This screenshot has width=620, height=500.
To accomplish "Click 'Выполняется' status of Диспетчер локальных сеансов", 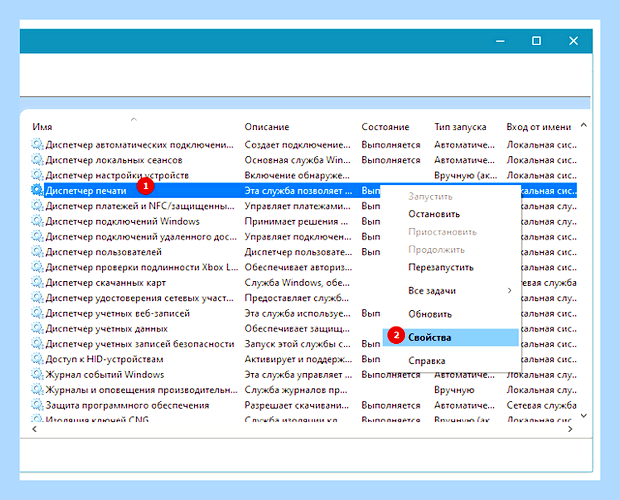I will click(391, 160).
